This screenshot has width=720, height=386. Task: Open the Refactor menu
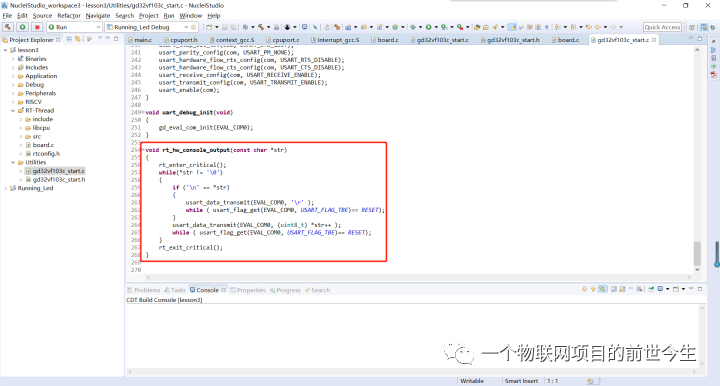tap(69, 16)
